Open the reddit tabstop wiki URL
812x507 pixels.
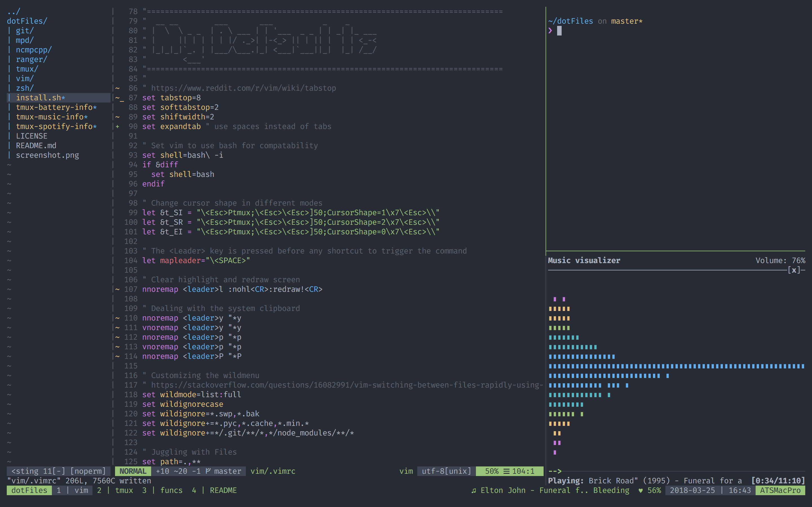(x=243, y=88)
